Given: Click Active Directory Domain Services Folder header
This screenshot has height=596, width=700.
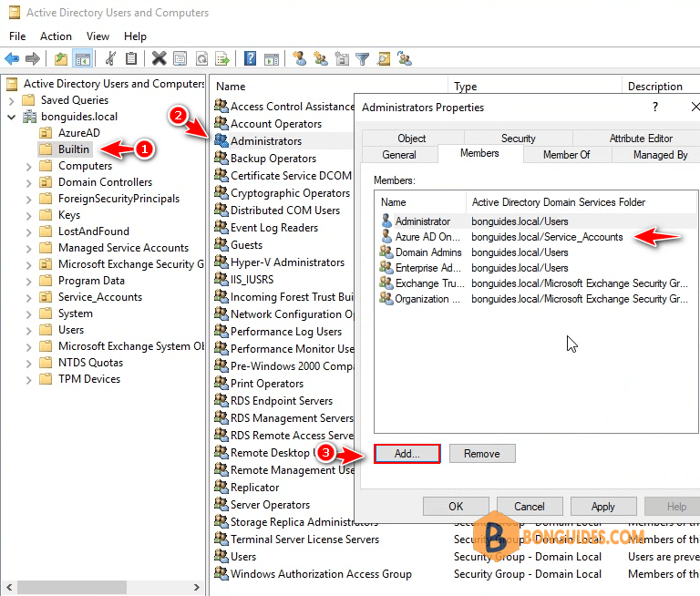Looking at the screenshot, I should click(582, 202).
